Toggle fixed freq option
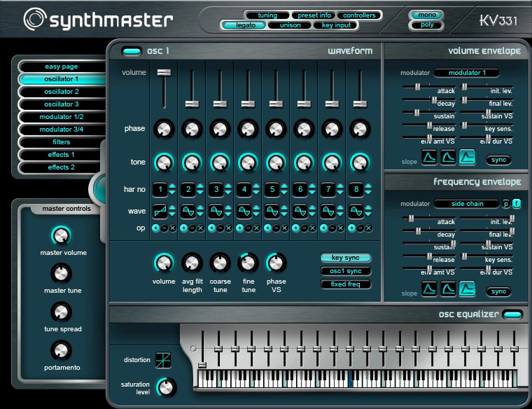The image size is (532, 409). (346, 284)
